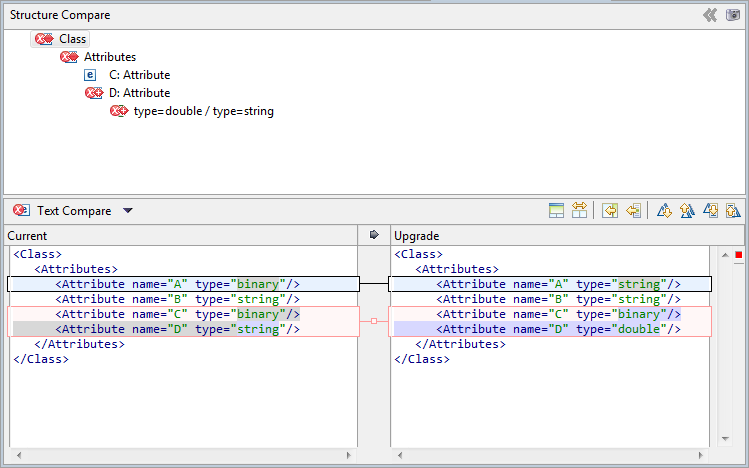Click center arrow button between Current and Upgrade
Screen dimensions: 749x468
374,235
